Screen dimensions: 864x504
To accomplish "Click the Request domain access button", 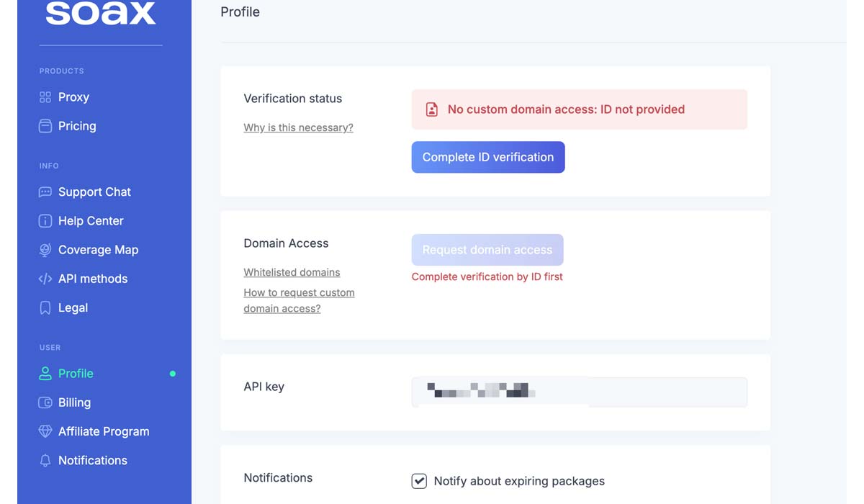I will click(487, 250).
